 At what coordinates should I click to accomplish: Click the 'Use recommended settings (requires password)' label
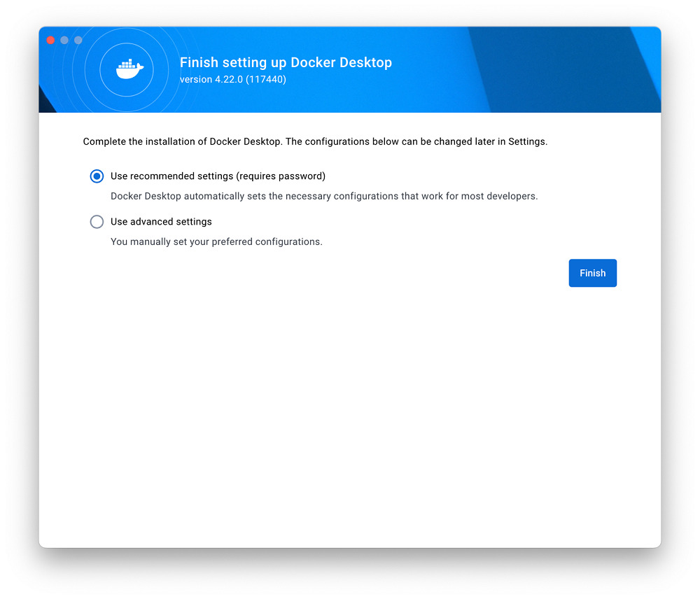tap(217, 176)
